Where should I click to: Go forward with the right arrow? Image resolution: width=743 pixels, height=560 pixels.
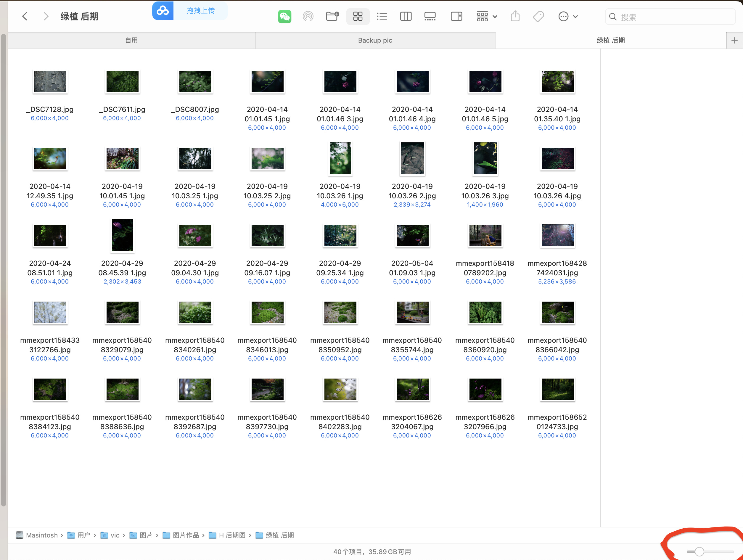point(46,17)
